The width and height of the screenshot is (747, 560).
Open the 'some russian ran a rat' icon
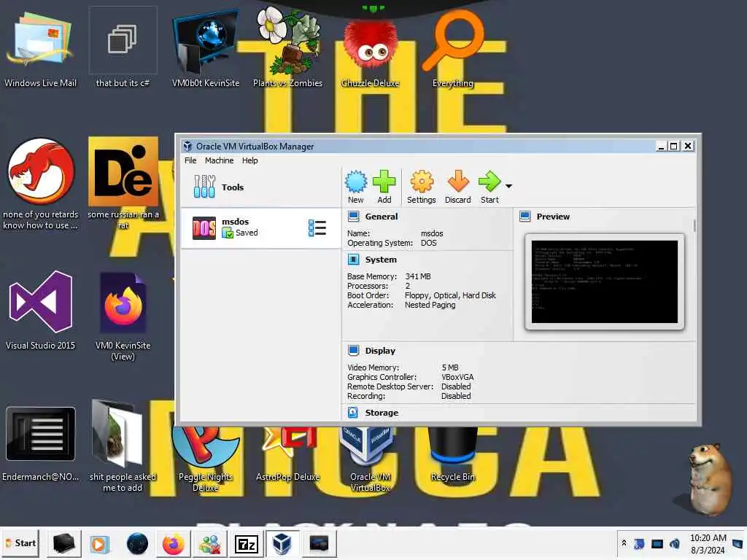(123, 183)
